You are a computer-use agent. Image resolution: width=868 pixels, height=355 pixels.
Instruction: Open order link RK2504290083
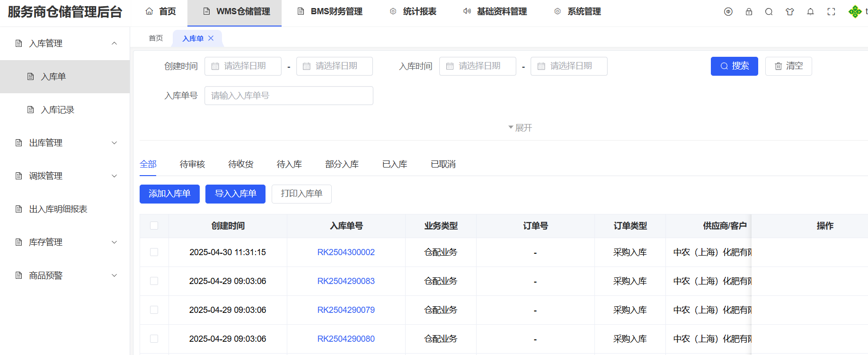coord(346,281)
